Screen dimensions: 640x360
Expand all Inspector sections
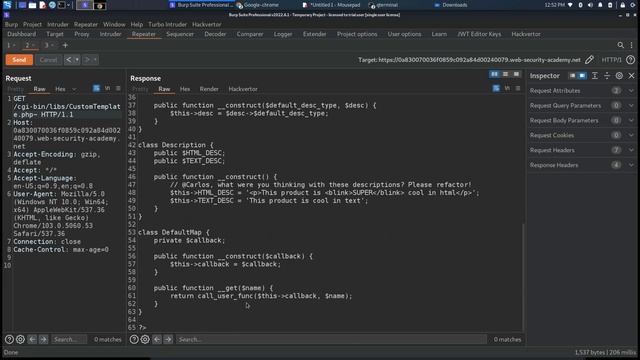[x=595, y=76]
